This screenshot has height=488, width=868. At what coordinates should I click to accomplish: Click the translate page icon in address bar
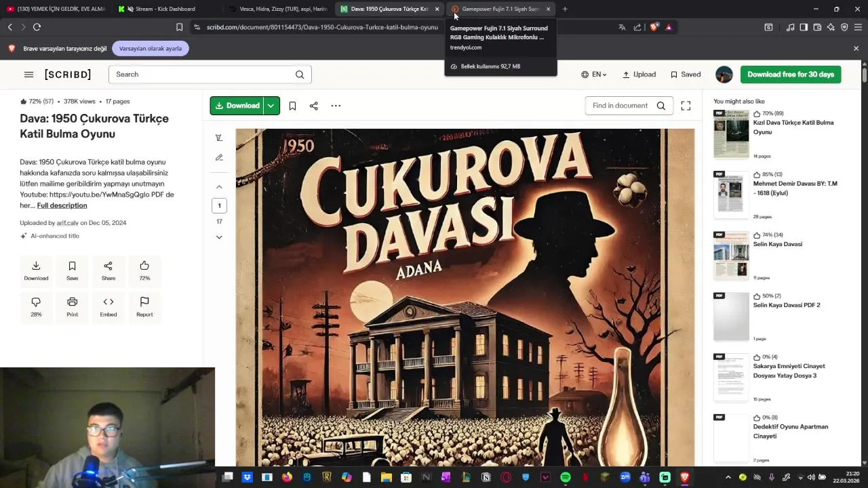(x=622, y=27)
